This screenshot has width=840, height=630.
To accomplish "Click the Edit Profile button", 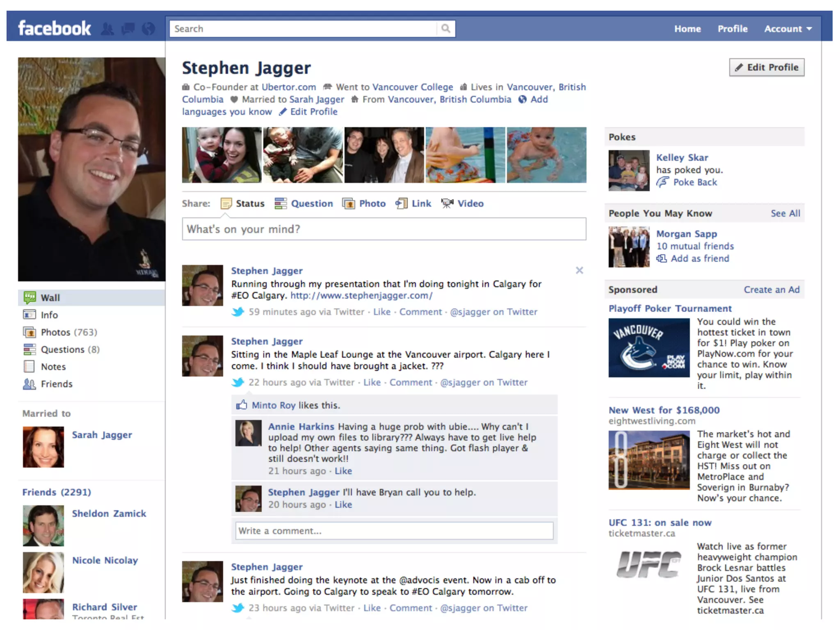I will click(766, 67).
